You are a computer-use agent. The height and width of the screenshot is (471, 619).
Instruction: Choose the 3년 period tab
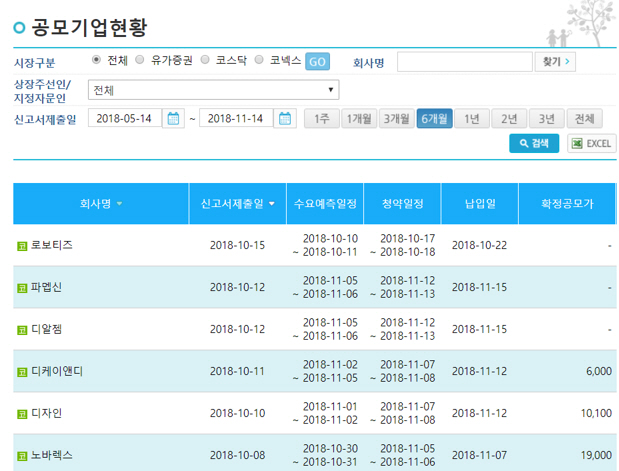click(x=547, y=118)
